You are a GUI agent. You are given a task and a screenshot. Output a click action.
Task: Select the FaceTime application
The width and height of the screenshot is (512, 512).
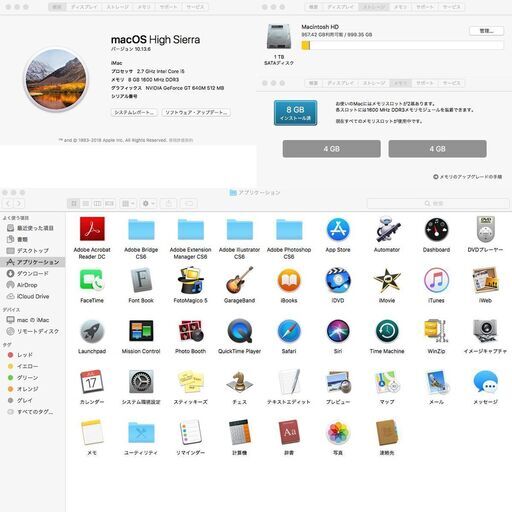coord(92,280)
